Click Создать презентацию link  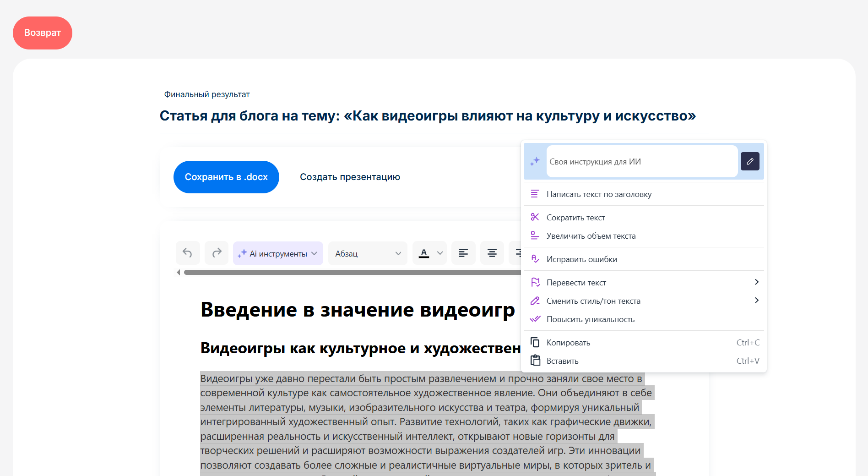[350, 177]
